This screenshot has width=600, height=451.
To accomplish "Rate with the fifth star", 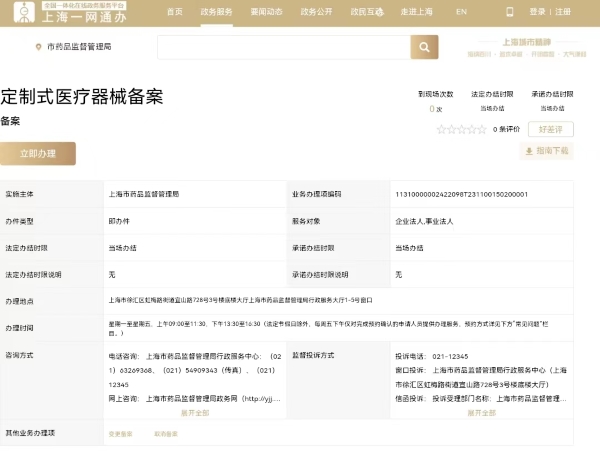I will (x=482, y=129).
